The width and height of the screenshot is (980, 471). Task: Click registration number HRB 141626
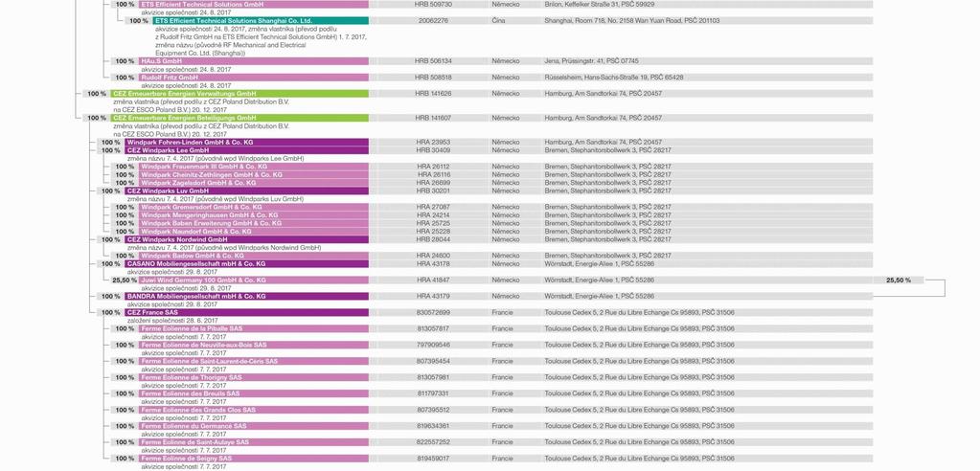click(x=433, y=94)
